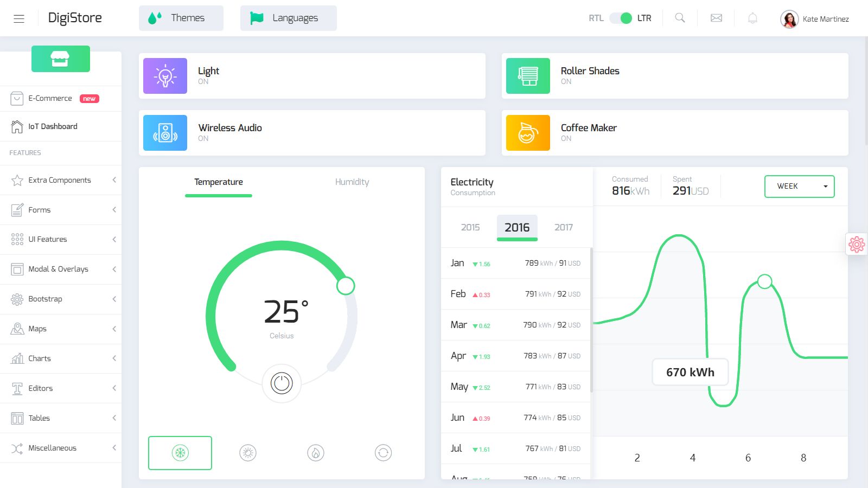Screen dimensions: 868x488
Task: Select the Jan consumption row
Action: 515,263
